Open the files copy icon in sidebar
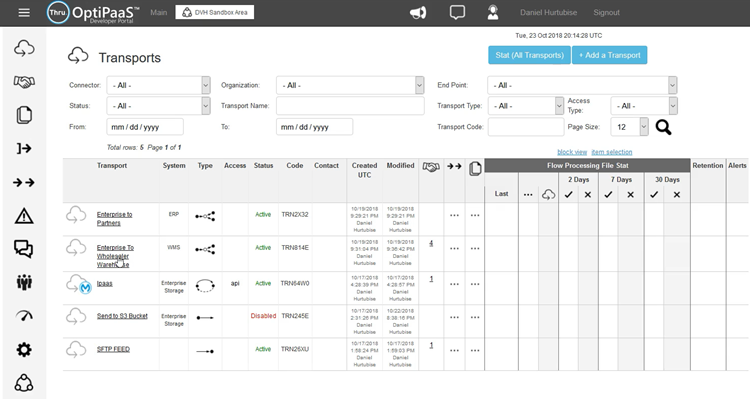The width and height of the screenshot is (750, 399). (24, 115)
